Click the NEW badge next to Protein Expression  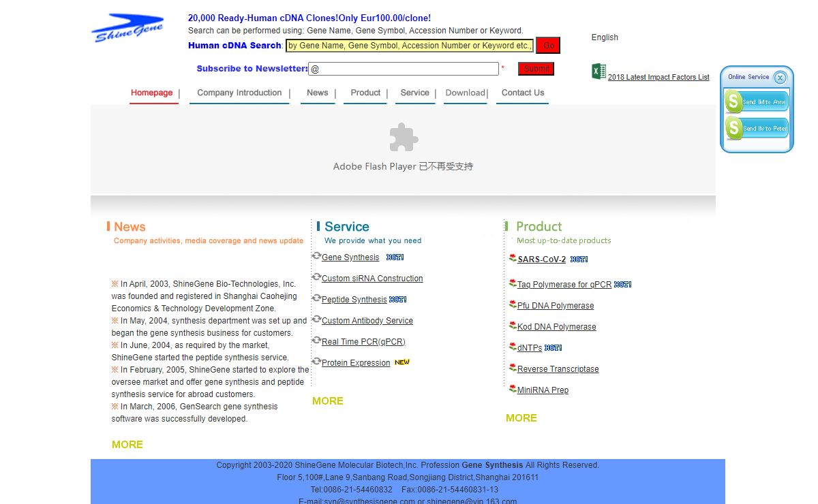pyautogui.click(x=402, y=362)
